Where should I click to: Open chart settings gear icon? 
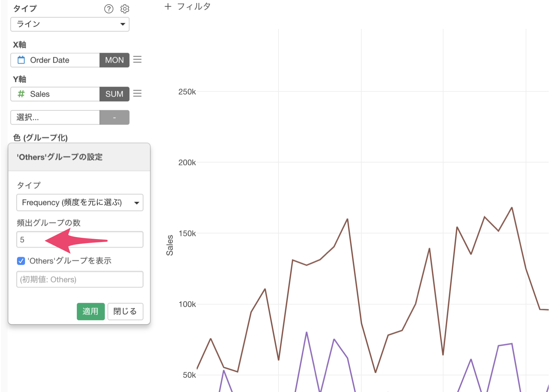[125, 9]
